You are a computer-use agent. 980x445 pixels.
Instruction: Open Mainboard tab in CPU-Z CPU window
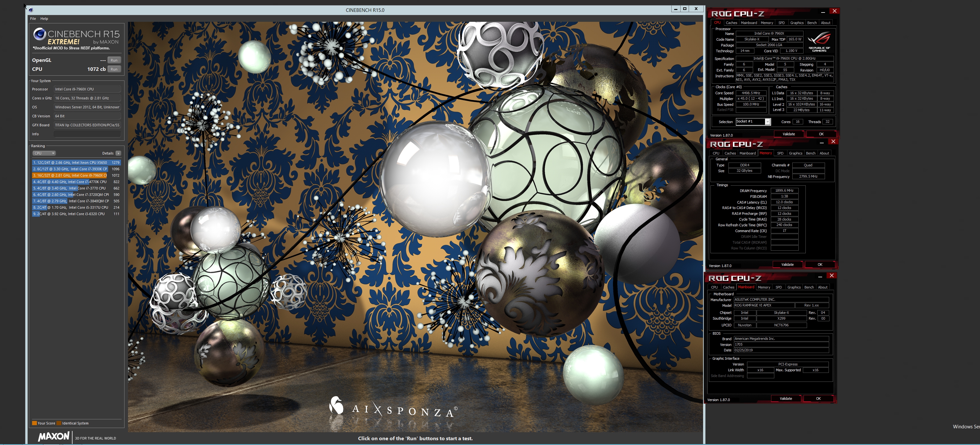(749, 23)
